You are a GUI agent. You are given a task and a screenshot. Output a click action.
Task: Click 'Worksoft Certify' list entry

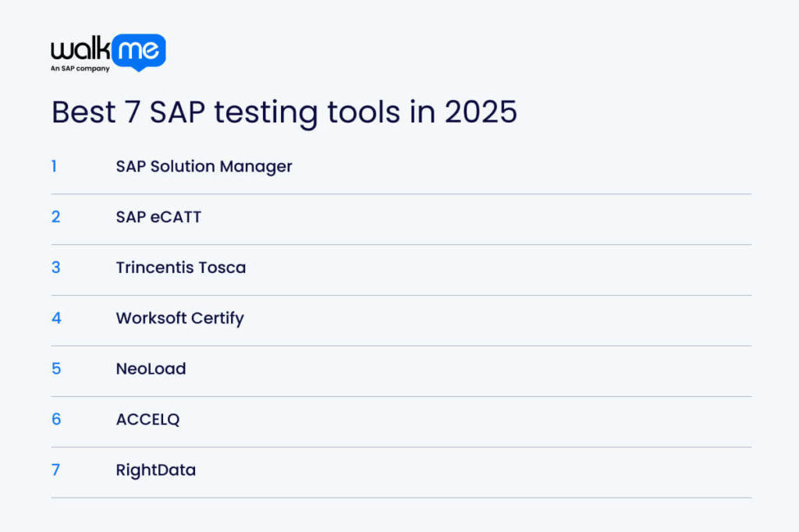click(180, 318)
